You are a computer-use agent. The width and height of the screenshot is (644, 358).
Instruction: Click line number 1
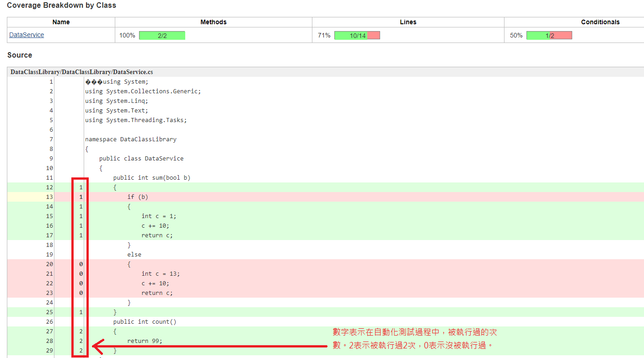(x=51, y=82)
